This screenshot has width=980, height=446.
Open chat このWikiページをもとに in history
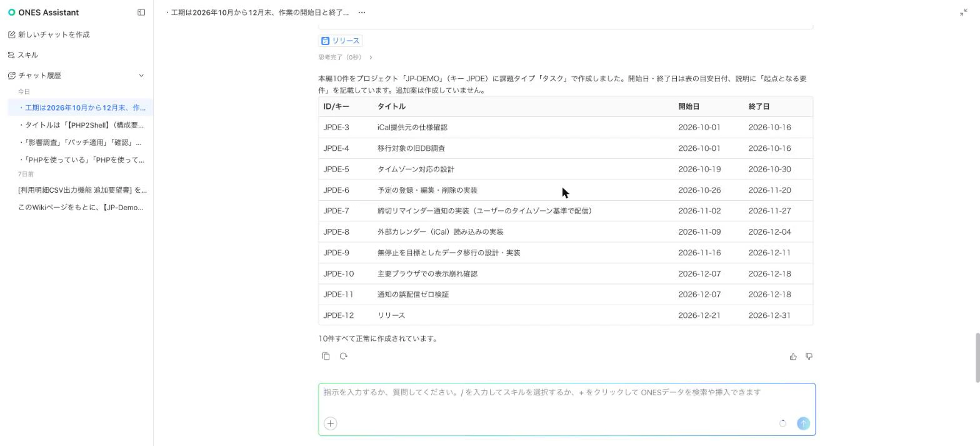(81, 208)
